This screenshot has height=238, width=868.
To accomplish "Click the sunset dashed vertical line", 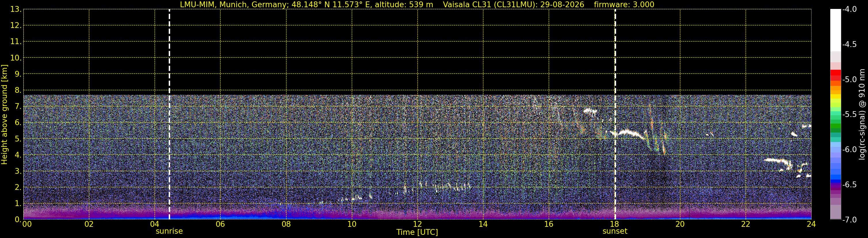I will (x=615, y=114).
